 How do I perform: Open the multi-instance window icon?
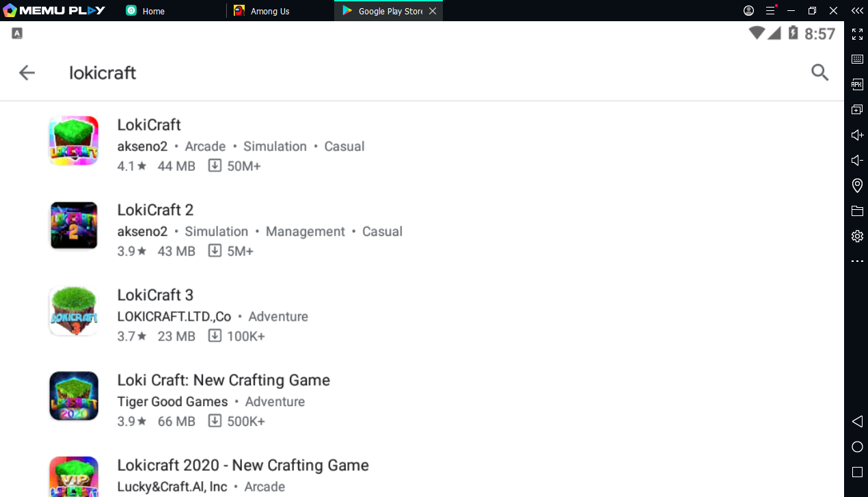[857, 109]
